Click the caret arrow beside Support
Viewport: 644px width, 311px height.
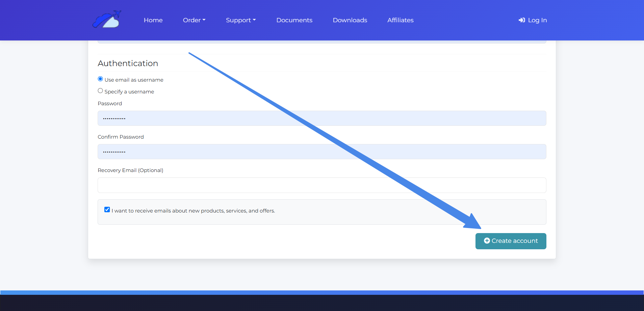point(254,20)
